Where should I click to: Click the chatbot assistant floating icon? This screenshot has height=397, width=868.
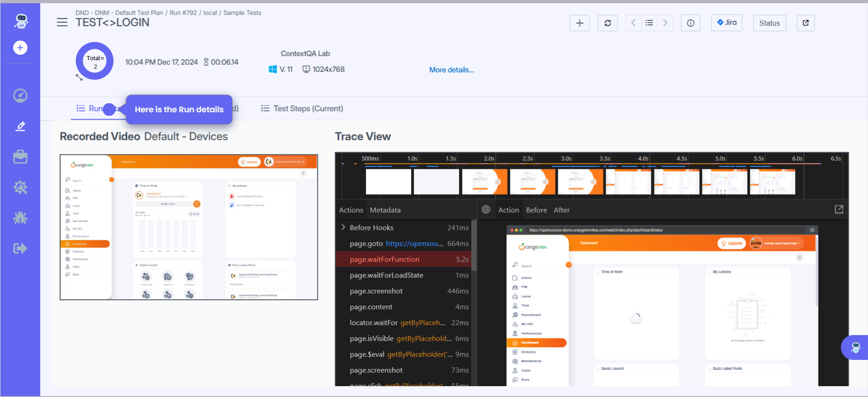[855, 347]
